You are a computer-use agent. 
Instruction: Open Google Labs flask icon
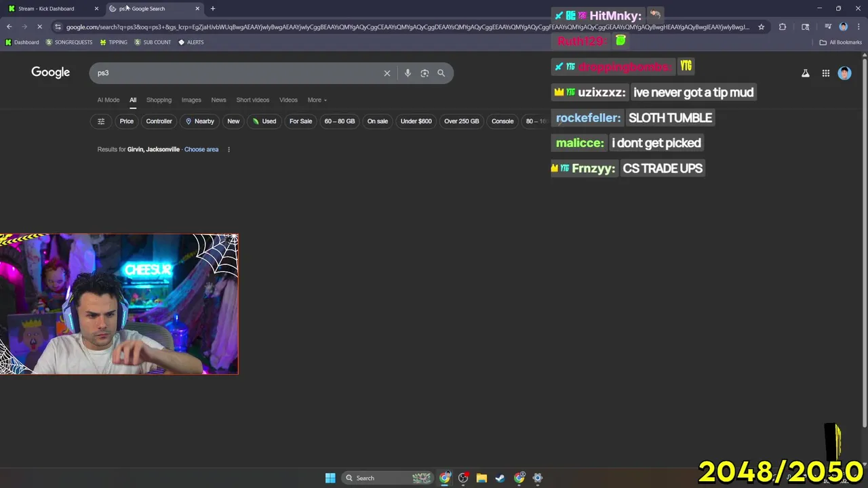pyautogui.click(x=806, y=73)
